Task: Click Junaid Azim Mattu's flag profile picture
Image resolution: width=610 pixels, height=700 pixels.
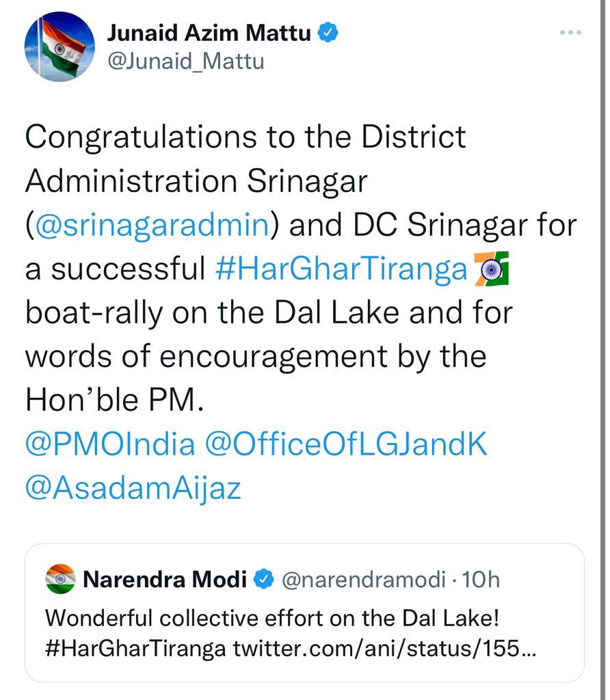Action: pyautogui.click(x=59, y=46)
